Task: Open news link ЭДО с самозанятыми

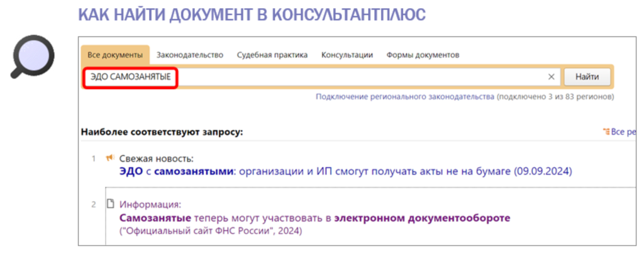Action: tap(345, 172)
